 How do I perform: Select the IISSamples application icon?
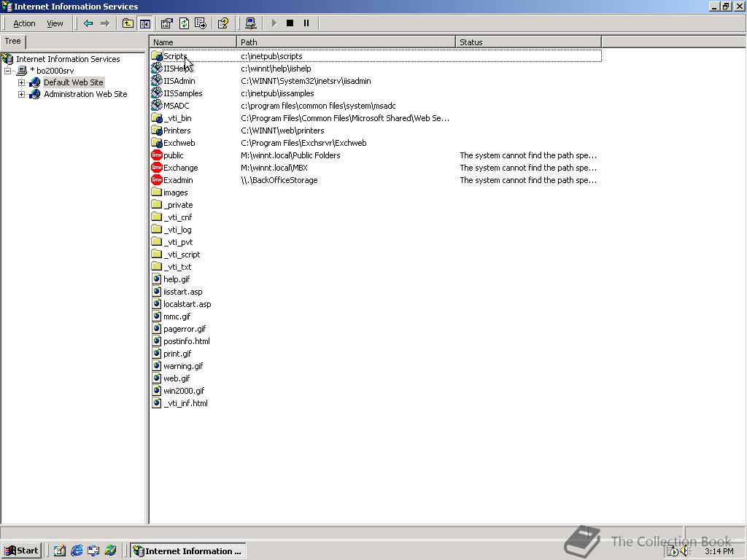157,93
